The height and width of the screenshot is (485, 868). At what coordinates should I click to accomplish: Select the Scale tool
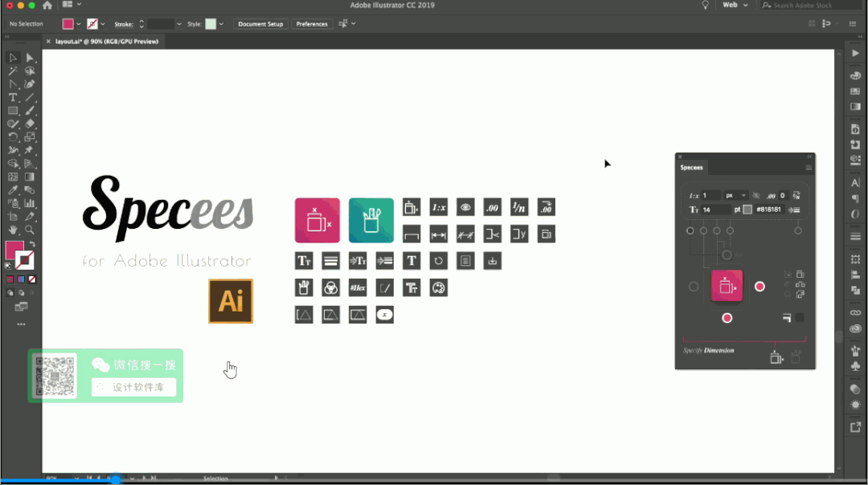tap(30, 137)
